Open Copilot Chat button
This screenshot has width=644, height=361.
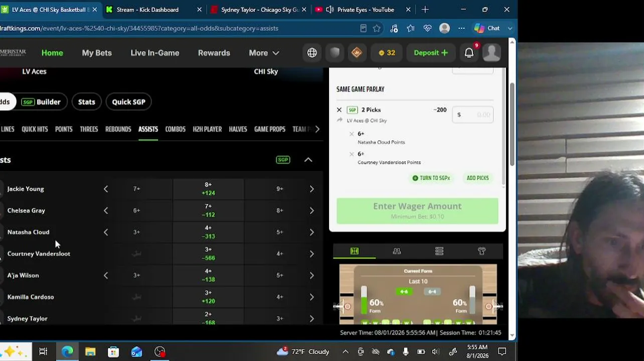pyautogui.click(x=488, y=28)
